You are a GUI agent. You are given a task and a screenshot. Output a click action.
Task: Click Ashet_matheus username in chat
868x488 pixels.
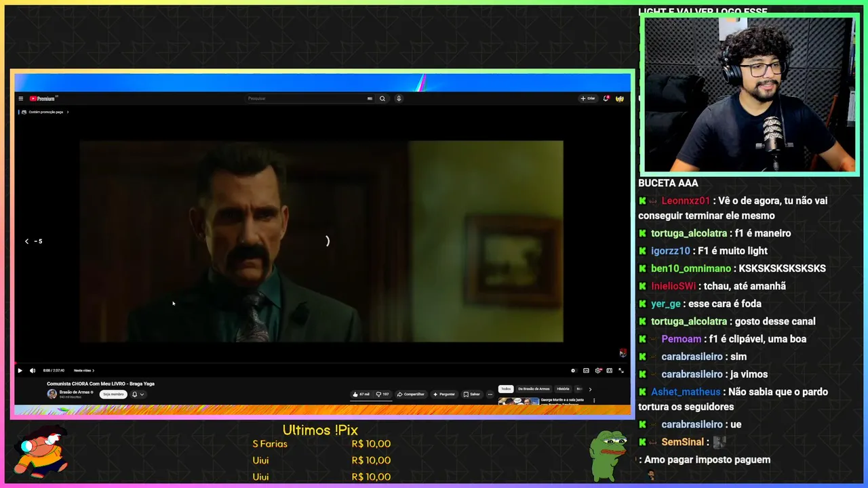[x=686, y=392]
